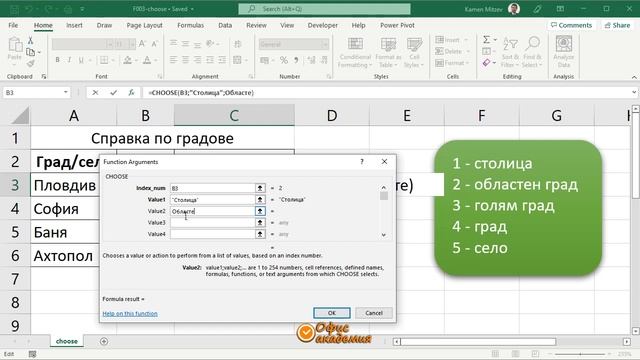The image size is (640, 360).
Task: Click the Search box in title bar
Action: click(x=324, y=9)
